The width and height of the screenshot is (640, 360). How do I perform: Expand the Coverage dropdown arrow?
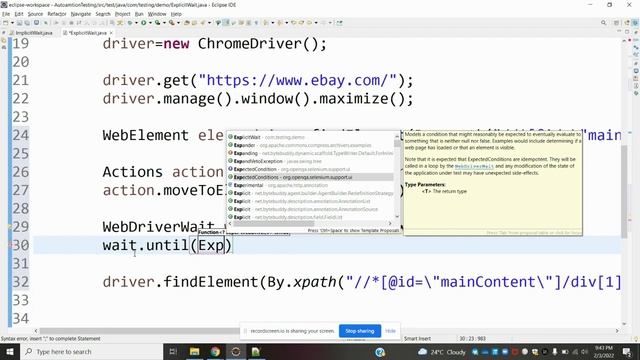point(164,23)
